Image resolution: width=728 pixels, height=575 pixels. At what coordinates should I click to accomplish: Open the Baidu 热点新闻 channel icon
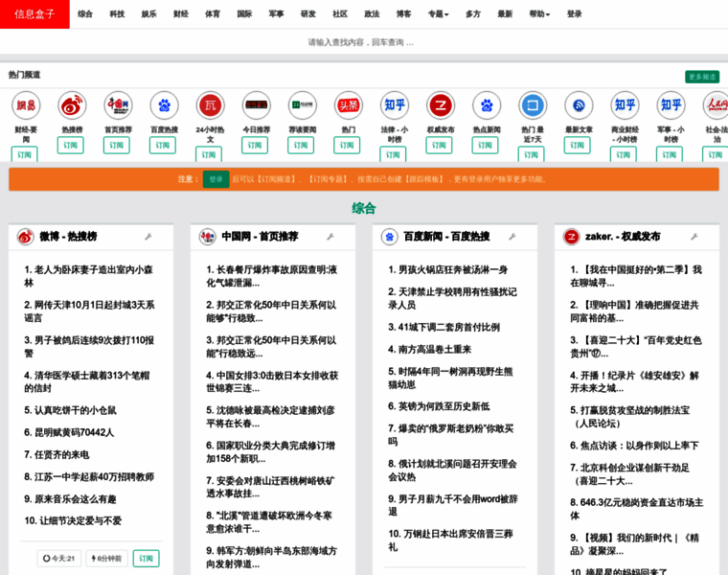tap(487, 105)
